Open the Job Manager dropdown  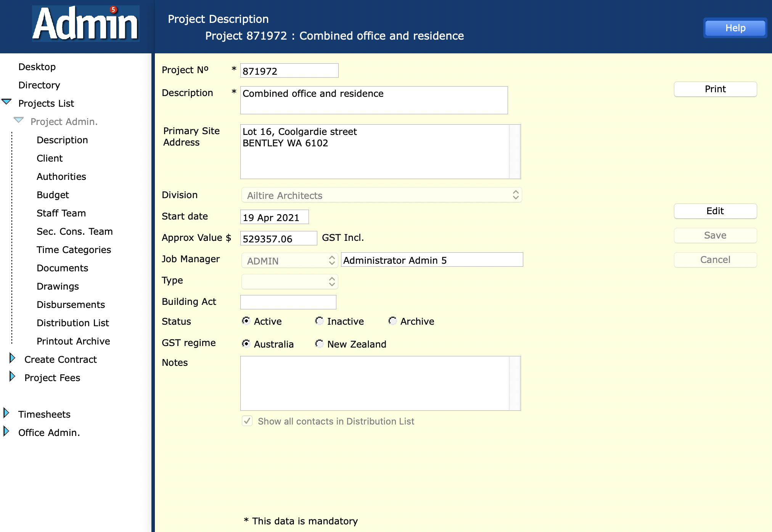pos(289,261)
